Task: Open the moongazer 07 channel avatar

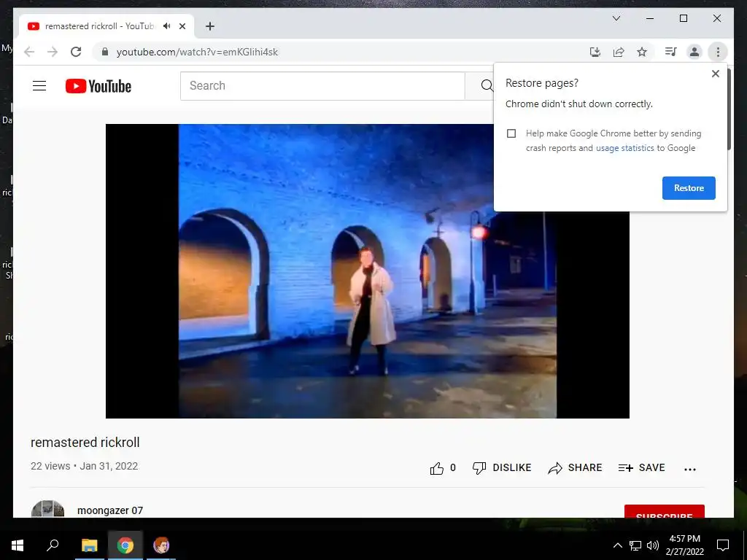Action: coord(47,509)
